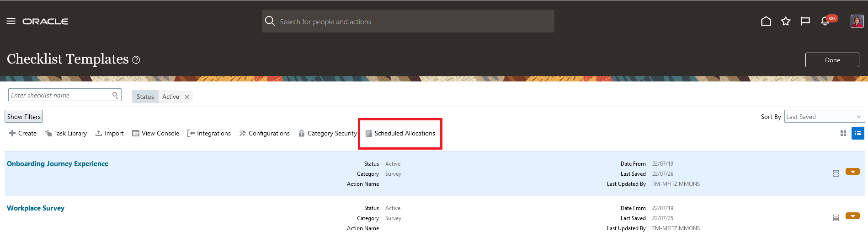Open Integrations
Image resolution: width=868 pixels, height=243 pixels.
coord(209,134)
